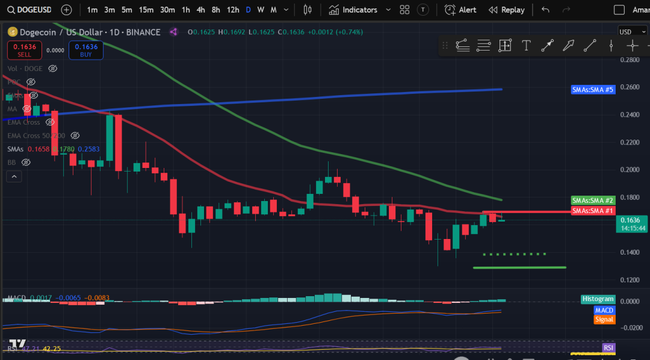
Task: Select the vertical line tool
Action: (611, 45)
